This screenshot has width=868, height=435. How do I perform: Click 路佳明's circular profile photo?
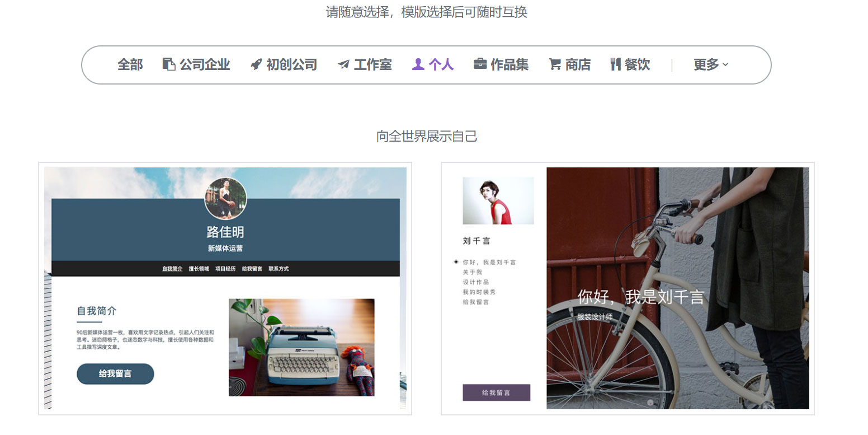pos(225,198)
